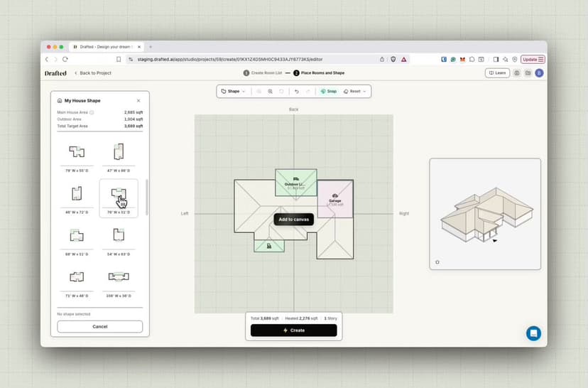Click the scrollbar in the shape list
The image size is (588, 388).
[x=146, y=198]
